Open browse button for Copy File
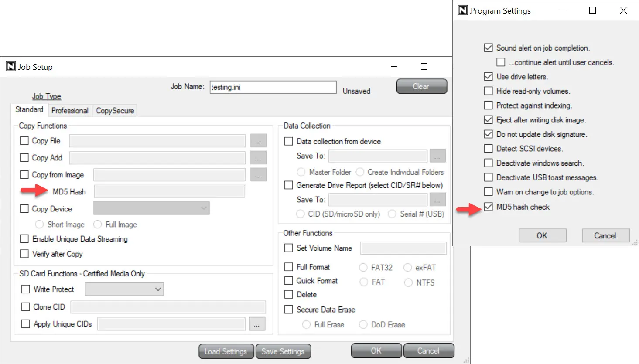The height and width of the screenshot is (364, 639). [x=258, y=141]
